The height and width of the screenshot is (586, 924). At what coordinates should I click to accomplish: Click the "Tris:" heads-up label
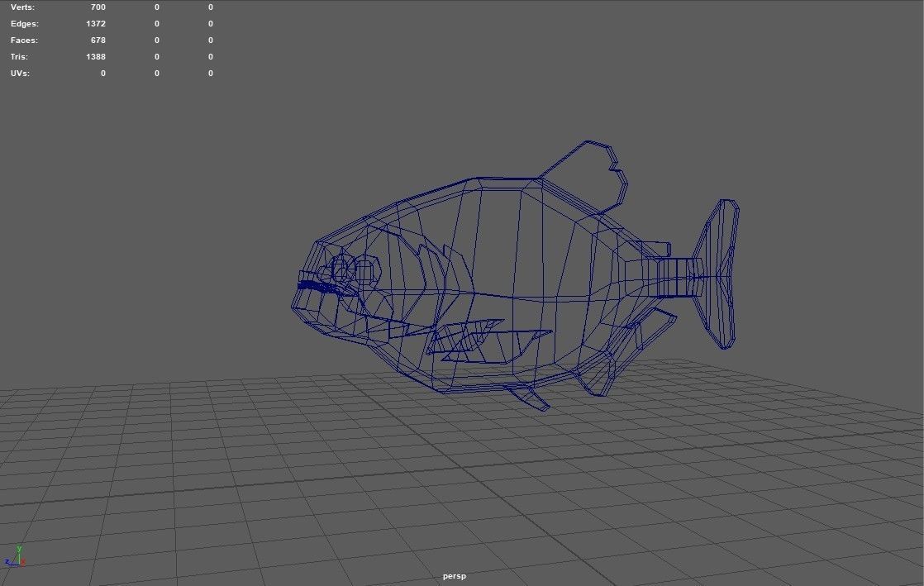(19, 56)
